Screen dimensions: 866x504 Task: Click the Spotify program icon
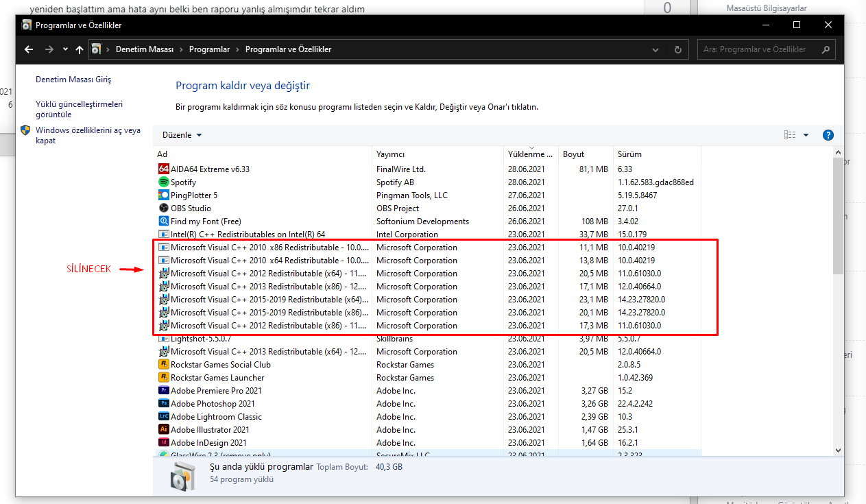(164, 182)
